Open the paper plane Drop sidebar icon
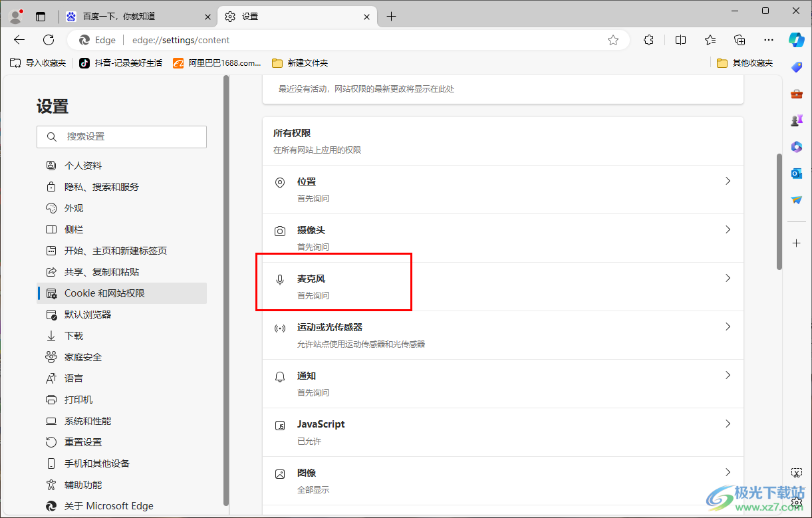The width and height of the screenshot is (812, 518). (796, 199)
